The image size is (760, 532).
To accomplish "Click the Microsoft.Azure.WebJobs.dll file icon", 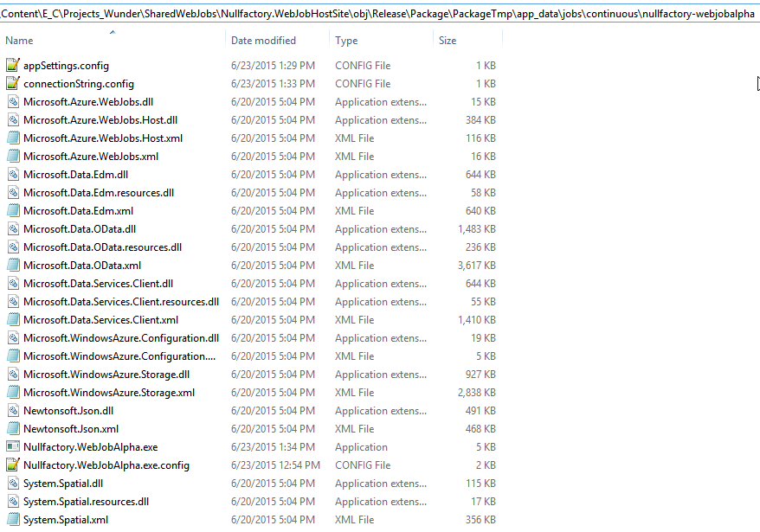I will tap(13, 102).
